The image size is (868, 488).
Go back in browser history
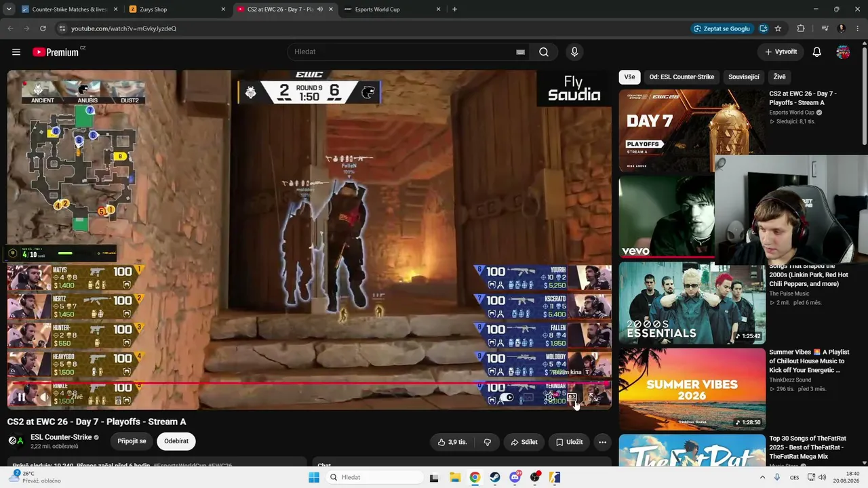10,28
